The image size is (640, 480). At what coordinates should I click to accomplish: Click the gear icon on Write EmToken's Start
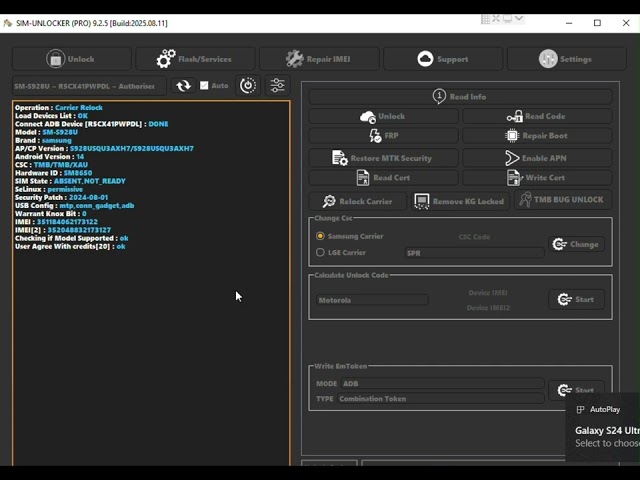pyautogui.click(x=564, y=390)
